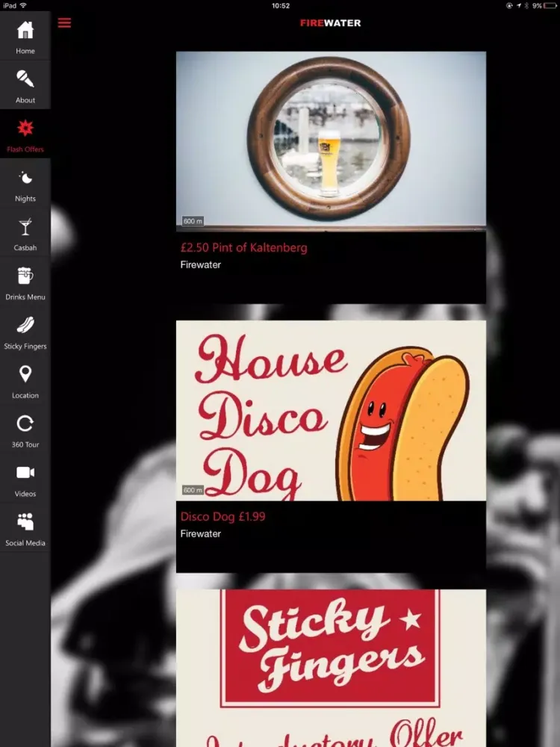Select the Flash Offers star icon

(25, 128)
